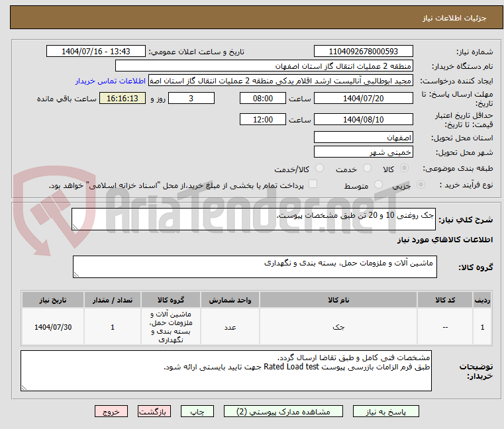Click the remaining days field showing 3
Screen dimensions: 504x429
pyautogui.click(x=191, y=99)
